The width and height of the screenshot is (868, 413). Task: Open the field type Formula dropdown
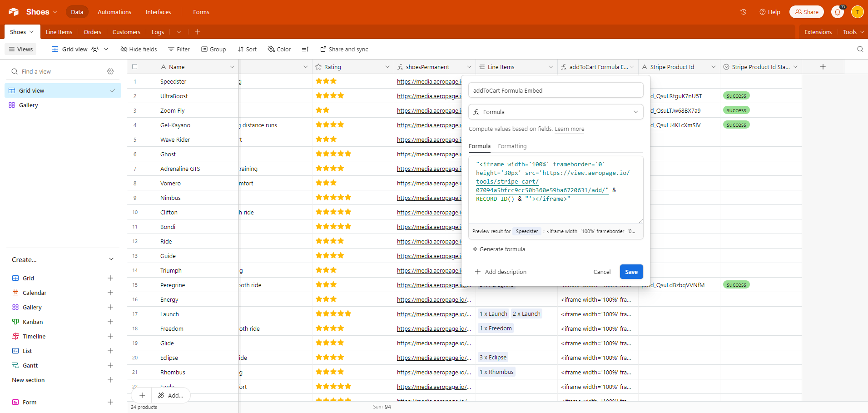(556, 112)
